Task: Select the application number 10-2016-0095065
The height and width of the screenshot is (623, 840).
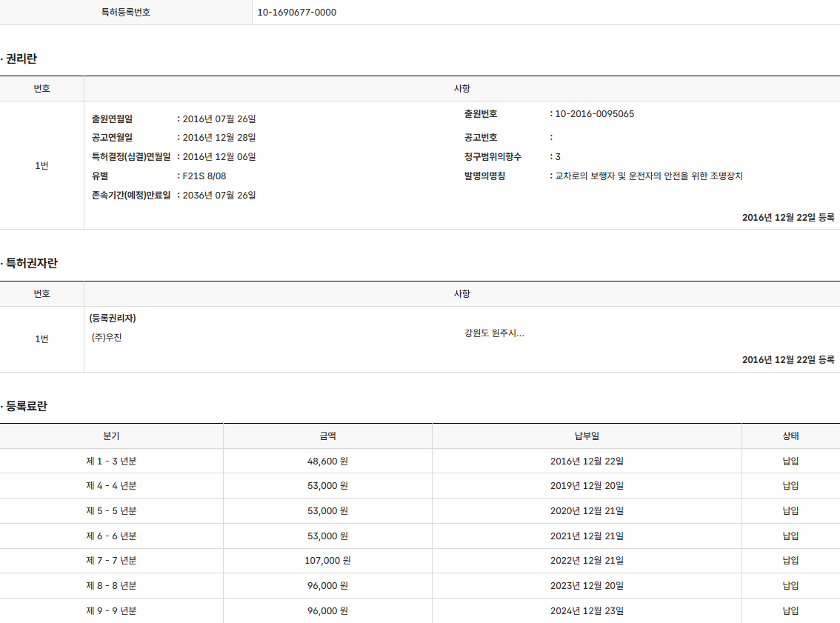Action: pos(594,114)
